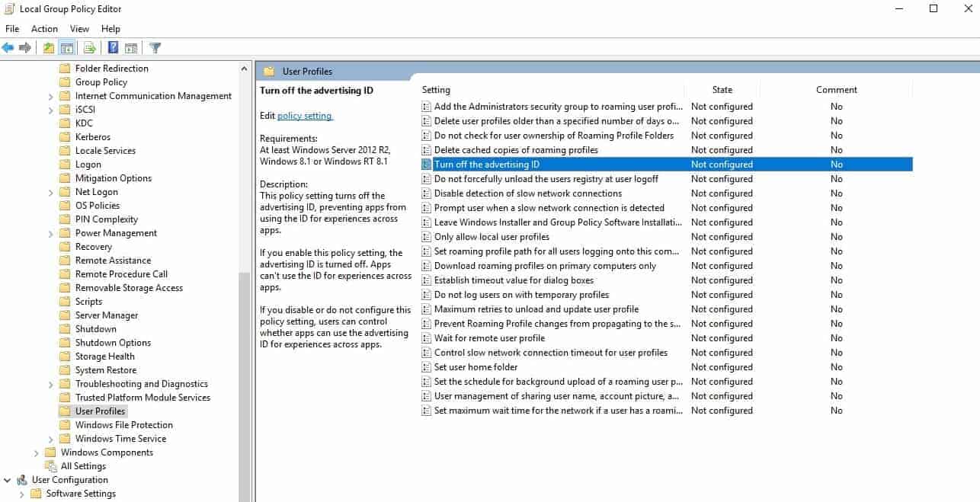This screenshot has height=502, width=980.
Task: Click policy icon of Set user home folder
Action: 426,367
